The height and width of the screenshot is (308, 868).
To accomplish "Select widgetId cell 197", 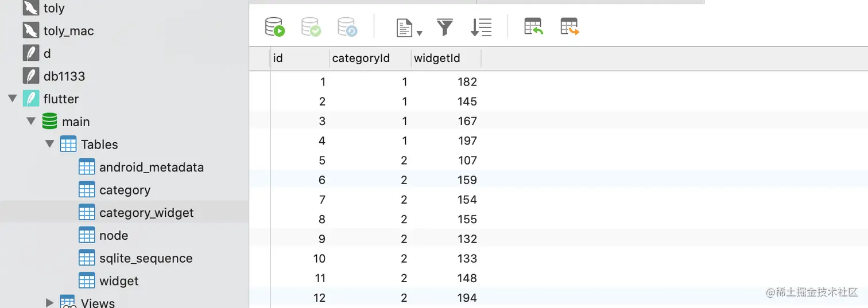I will click(x=467, y=141).
